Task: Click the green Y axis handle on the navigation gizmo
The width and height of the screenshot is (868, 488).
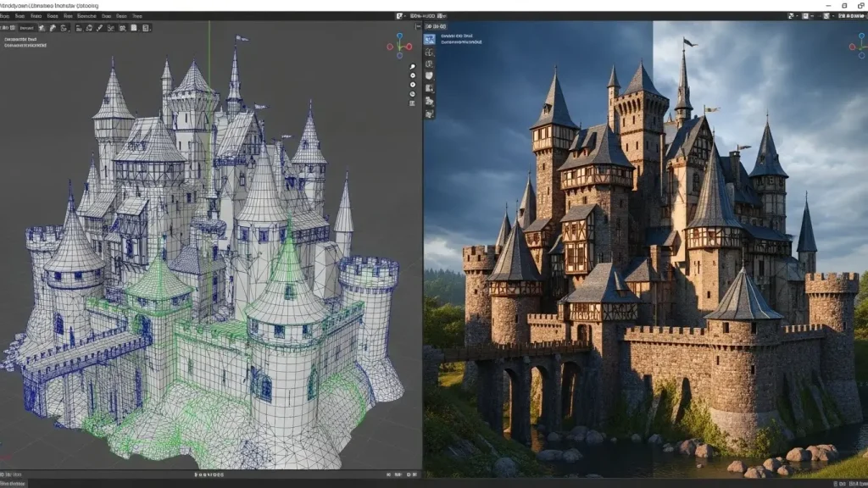Action: point(399,49)
